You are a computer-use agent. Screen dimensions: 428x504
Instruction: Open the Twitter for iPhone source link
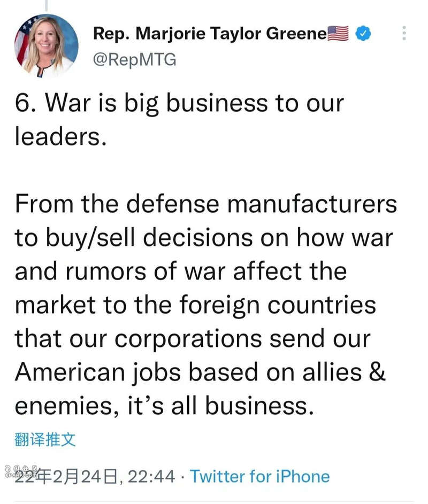tap(259, 476)
